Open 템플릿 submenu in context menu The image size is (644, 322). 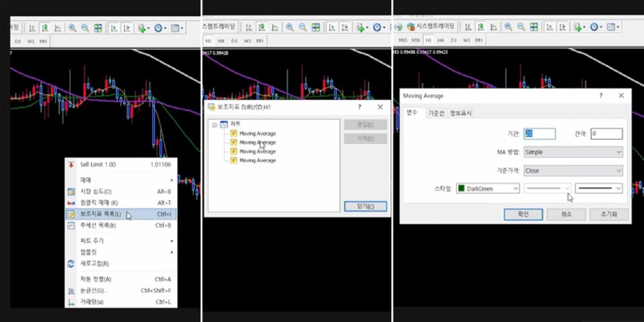122,252
